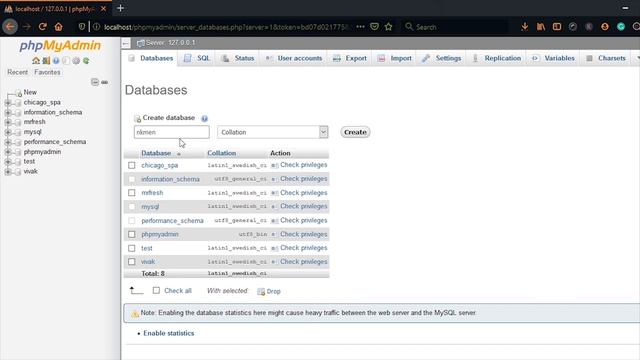Sort by the Collation column header

pos(222,153)
